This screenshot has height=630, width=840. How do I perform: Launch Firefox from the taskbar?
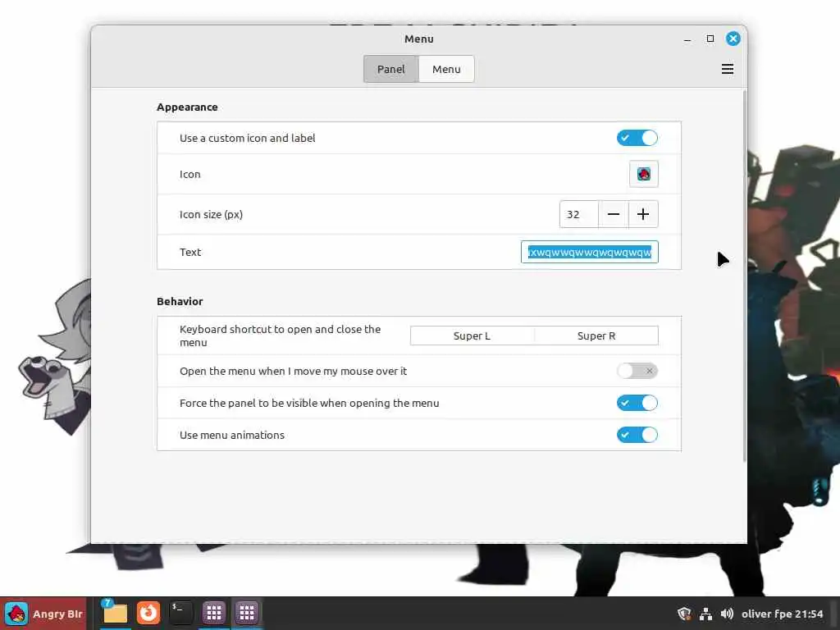pos(148,613)
